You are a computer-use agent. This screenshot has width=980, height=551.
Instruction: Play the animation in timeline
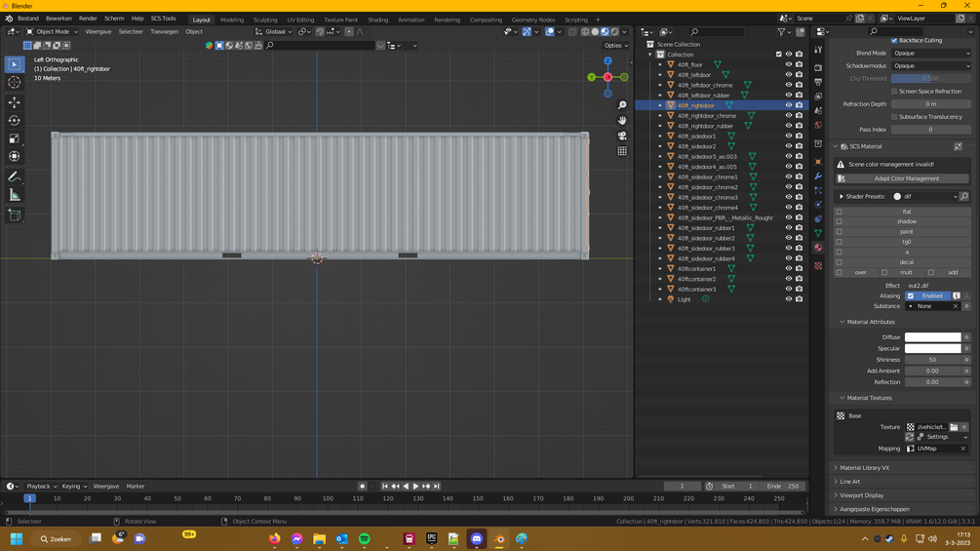(415, 486)
